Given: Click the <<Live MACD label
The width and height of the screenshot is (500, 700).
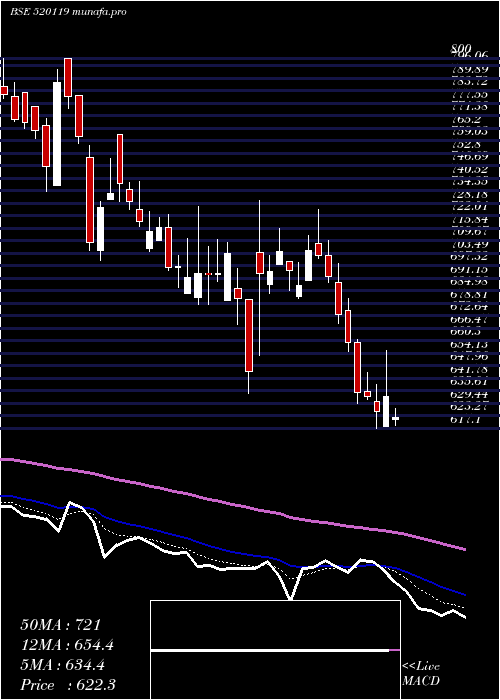Looking at the screenshot, I should [x=421, y=673].
